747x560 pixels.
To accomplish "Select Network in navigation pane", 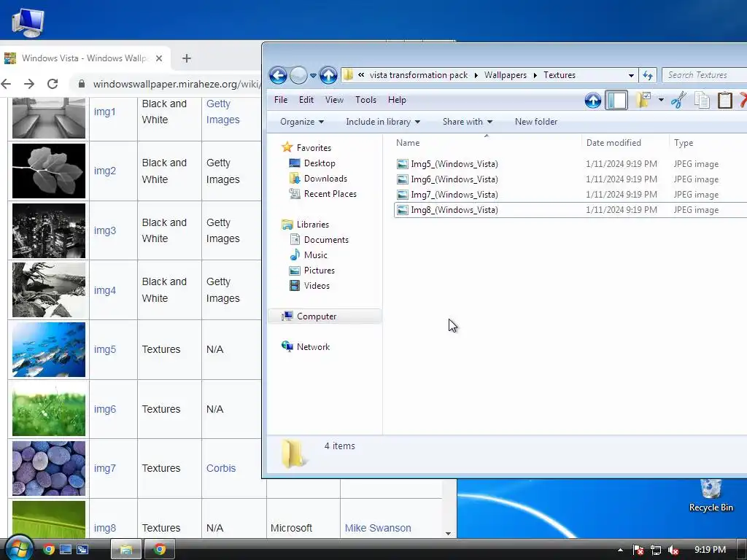I will pyautogui.click(x=313, y=346).
